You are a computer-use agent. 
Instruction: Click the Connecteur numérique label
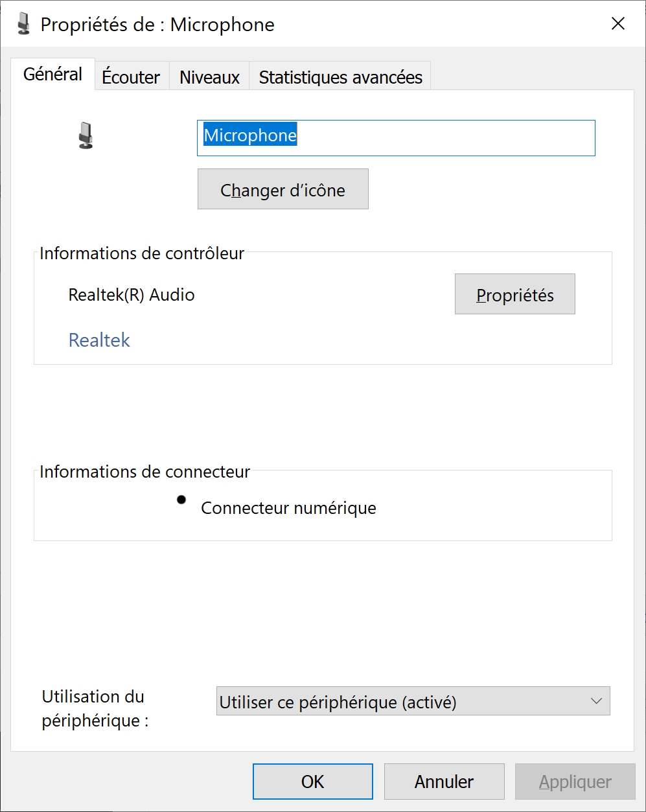coord(288,507)
